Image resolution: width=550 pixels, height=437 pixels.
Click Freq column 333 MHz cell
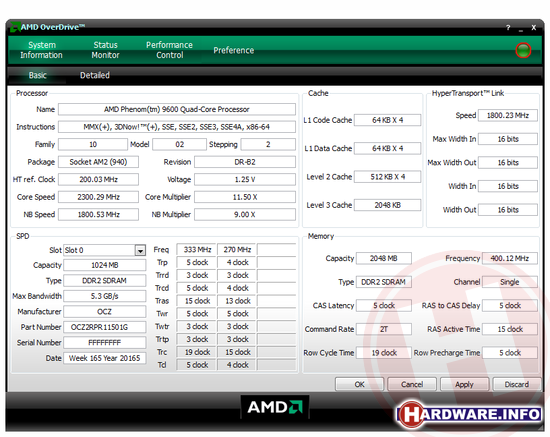197,250
